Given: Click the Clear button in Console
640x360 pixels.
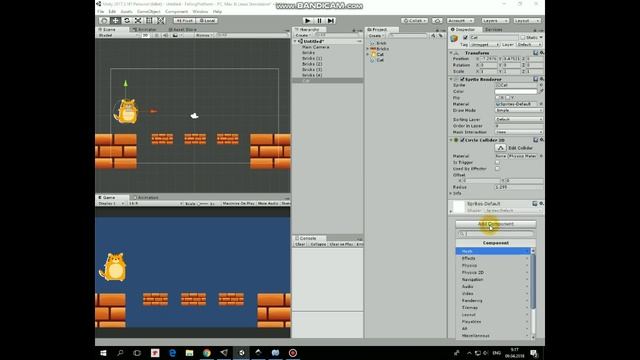Looking at the screenshot, I should [x=300, y=244].
